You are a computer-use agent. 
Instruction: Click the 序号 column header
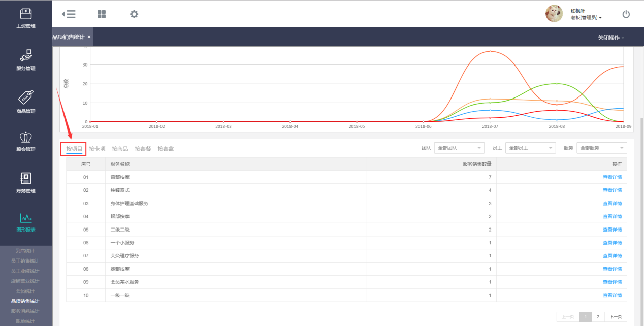pyautogui.click(x=86, y=164)
